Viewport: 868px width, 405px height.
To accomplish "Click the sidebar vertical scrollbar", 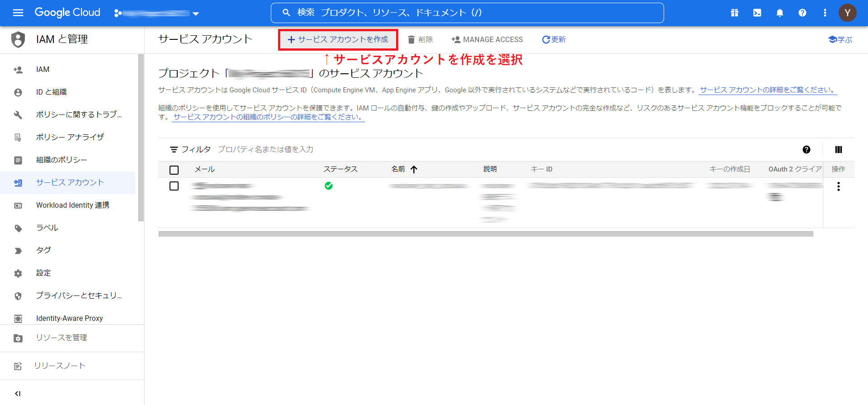I will point(141,138).
